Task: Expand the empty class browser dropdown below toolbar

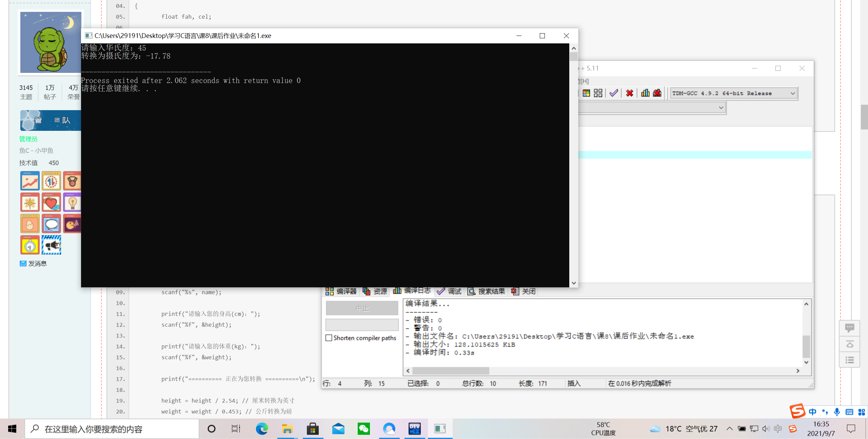Action: pos(721,108)
